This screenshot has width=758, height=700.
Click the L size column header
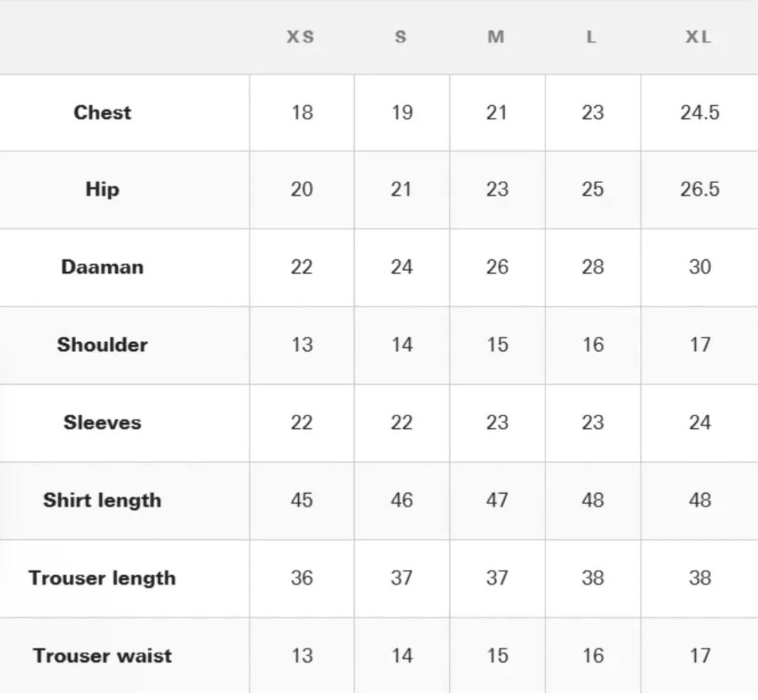click(x=591, y=37)
